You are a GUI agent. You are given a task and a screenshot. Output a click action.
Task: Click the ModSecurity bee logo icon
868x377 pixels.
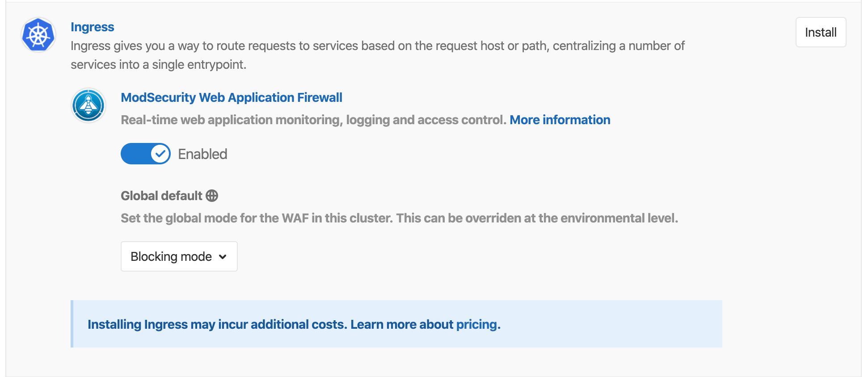(88, 105)
